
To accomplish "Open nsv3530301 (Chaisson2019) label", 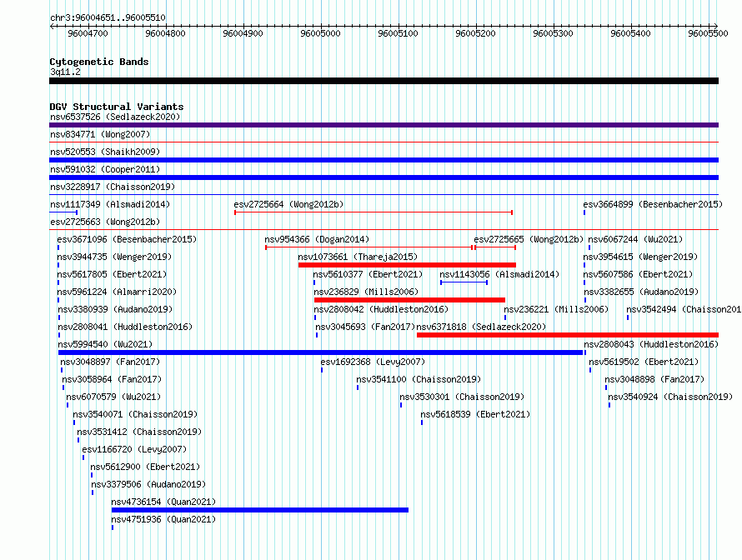I will (x=462, y=397).
